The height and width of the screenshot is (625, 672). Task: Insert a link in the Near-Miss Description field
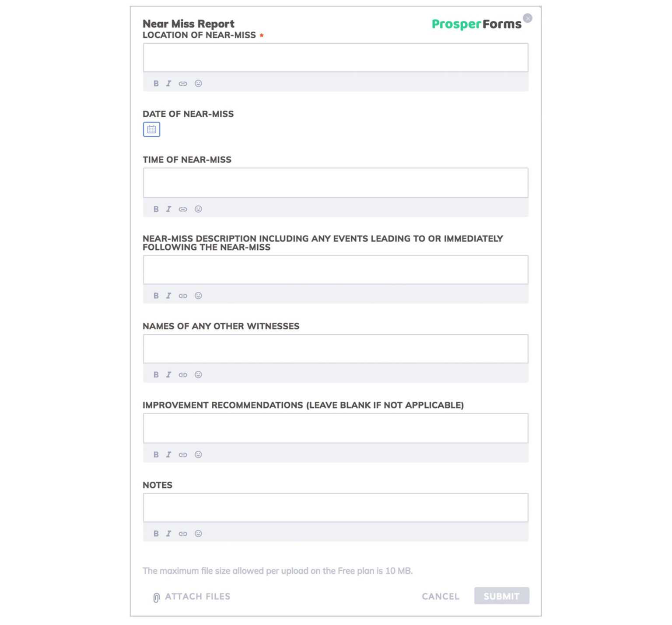pos(182,296)
